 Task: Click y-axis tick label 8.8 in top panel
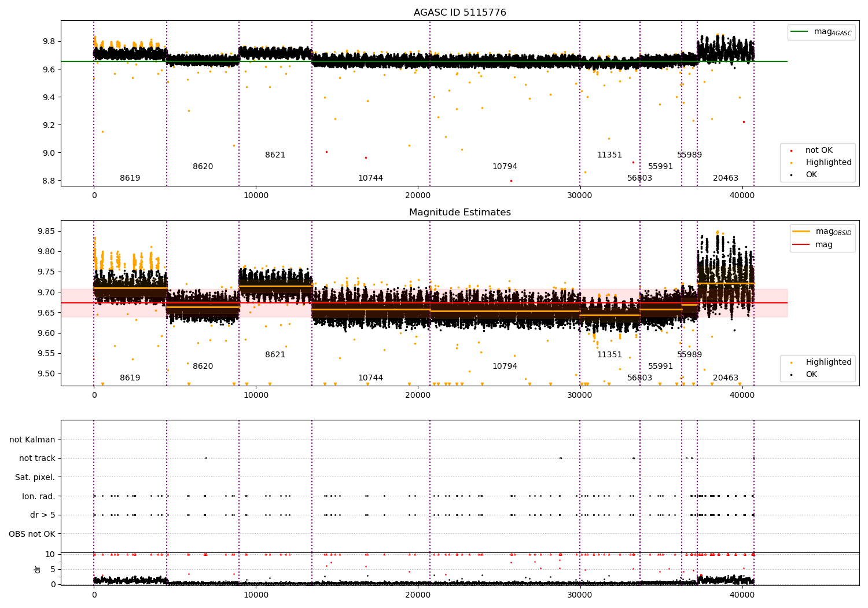(x=49, y=181)
